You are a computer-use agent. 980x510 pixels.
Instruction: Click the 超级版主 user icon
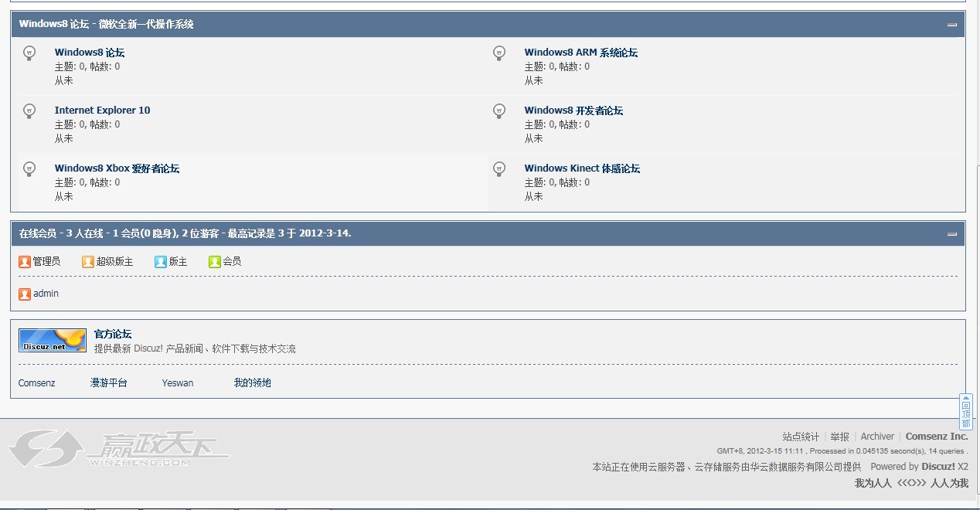pos(88,262)
